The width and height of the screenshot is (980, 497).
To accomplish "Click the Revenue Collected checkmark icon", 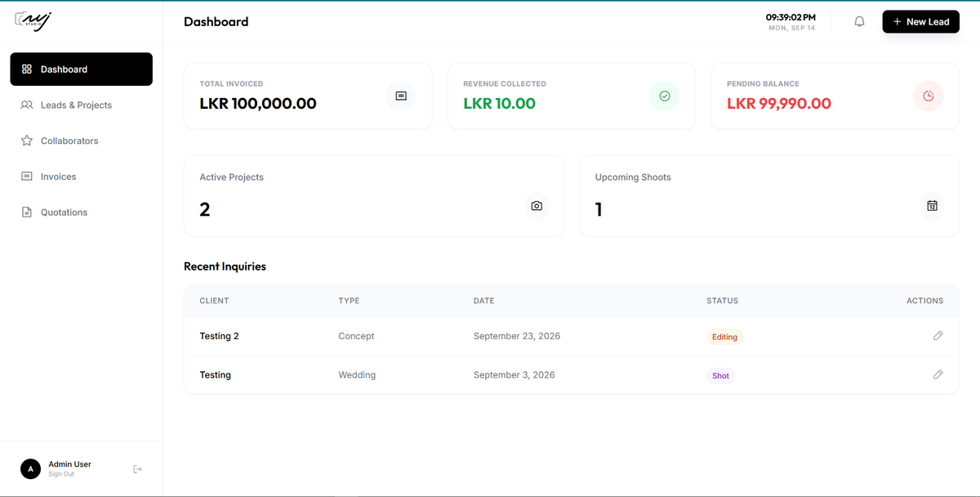I will 665,96.
